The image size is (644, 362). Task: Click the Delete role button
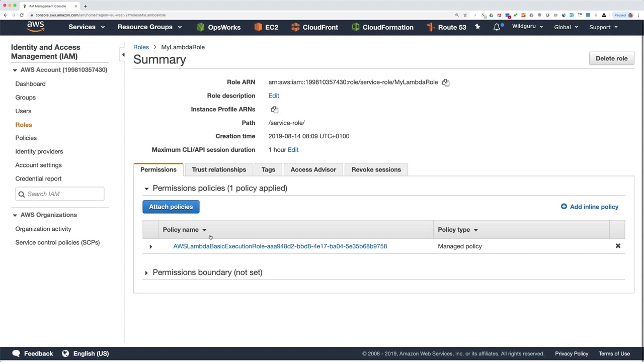coord(612,58)
